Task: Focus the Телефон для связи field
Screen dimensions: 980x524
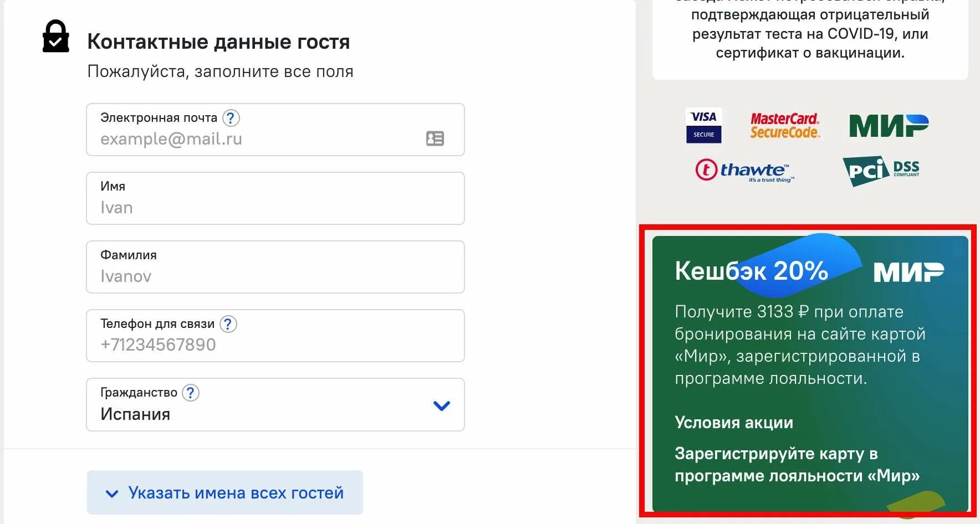Action: click(x=275, y=345)
